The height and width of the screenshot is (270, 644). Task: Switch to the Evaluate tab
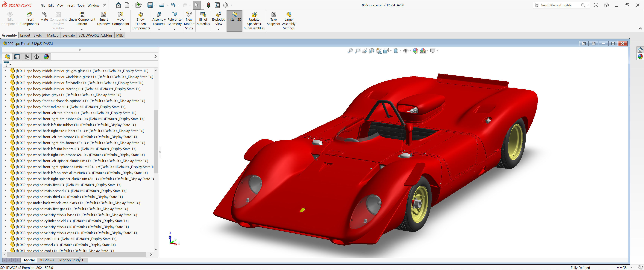(x=69, y=35)
